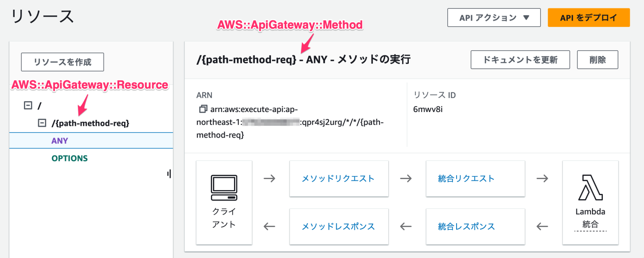Screen dimensions: 644x258
Task: Open the メソッドリクエスト settings link
Action: coord(339,178)
